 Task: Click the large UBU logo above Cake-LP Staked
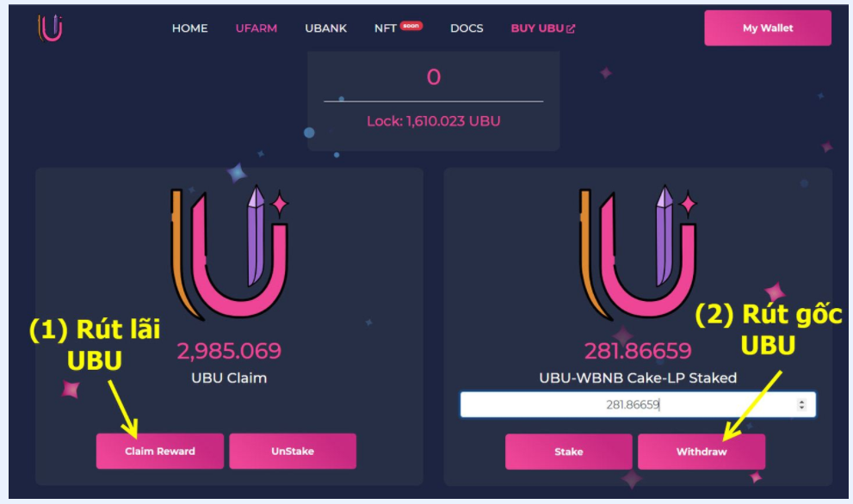coord(638,253)
